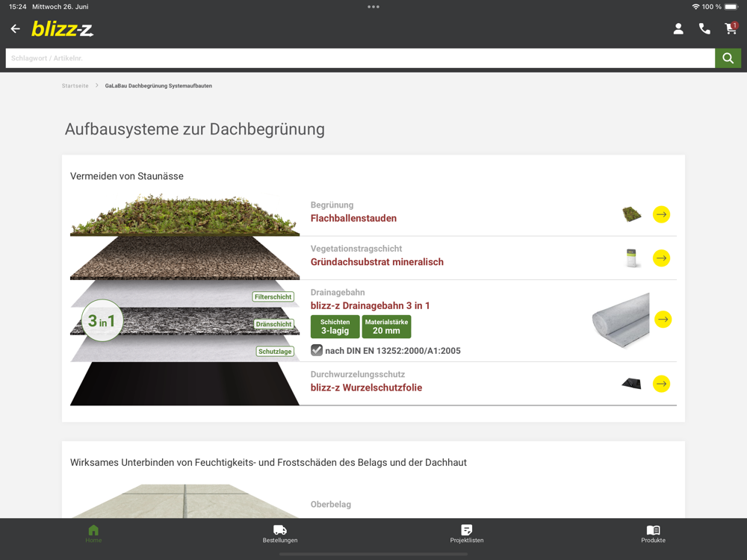747x560 pixels.
Task: Open the blizz-z Wurzelschutzfolie link
Action: click(366, 388)
